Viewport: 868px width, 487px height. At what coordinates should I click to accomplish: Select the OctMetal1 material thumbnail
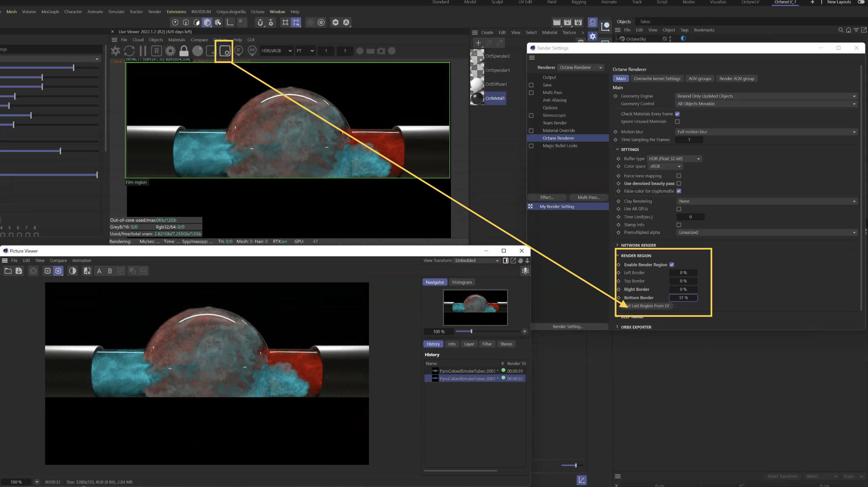(477, 98)
